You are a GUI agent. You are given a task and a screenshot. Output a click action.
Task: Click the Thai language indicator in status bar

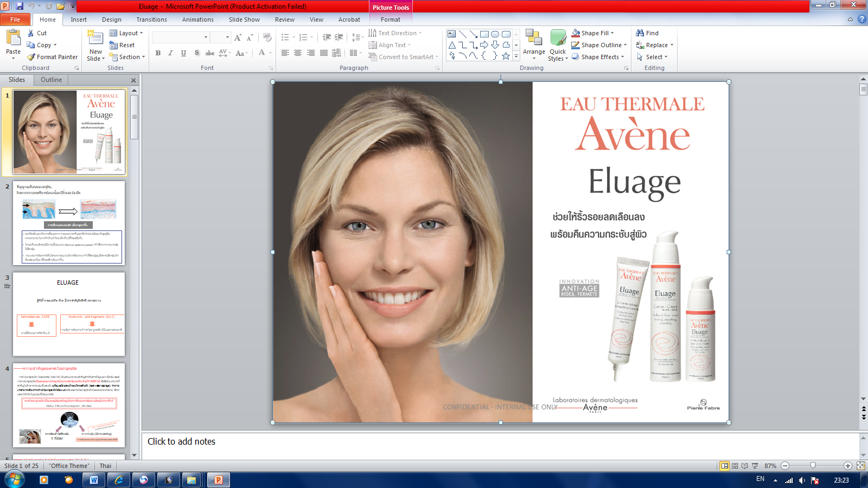click(x=105, y=466)
